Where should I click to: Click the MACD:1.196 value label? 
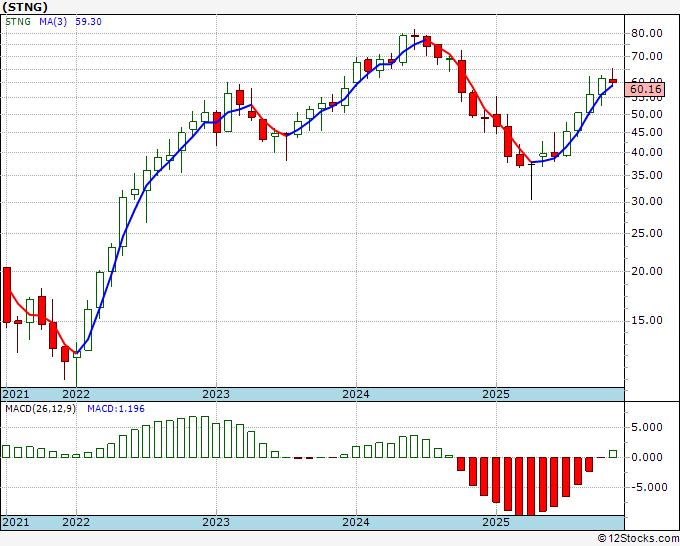coord(116,409)
